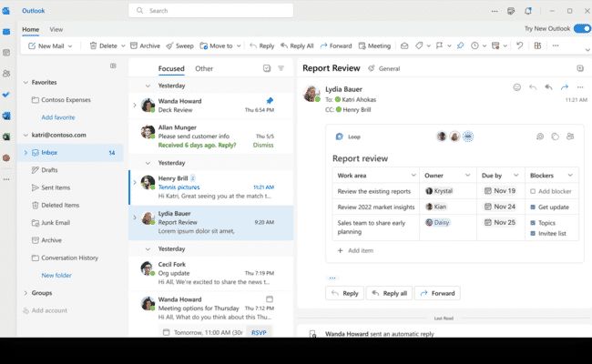Expand the Groups section in the folder pane
Image resolution: width=592 pixels, height=364 pixels.
click(x=25, y=293)
